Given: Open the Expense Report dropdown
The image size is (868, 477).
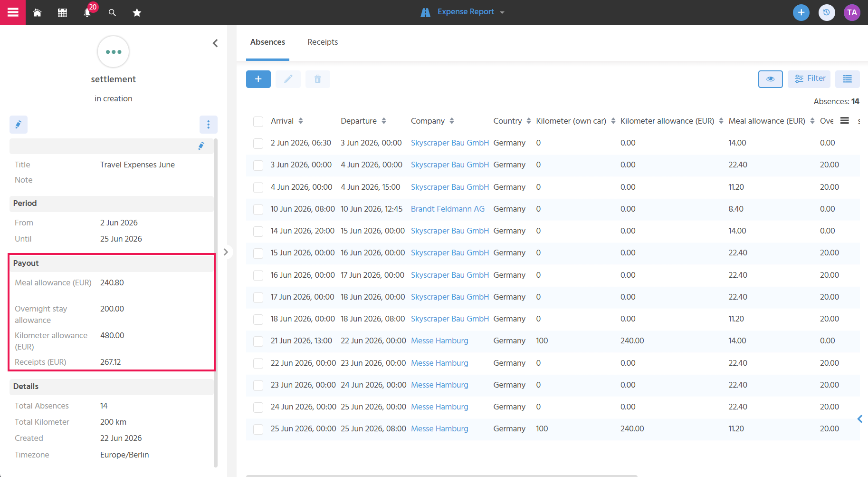Looking at the screenshot, I should pos(462,12).
